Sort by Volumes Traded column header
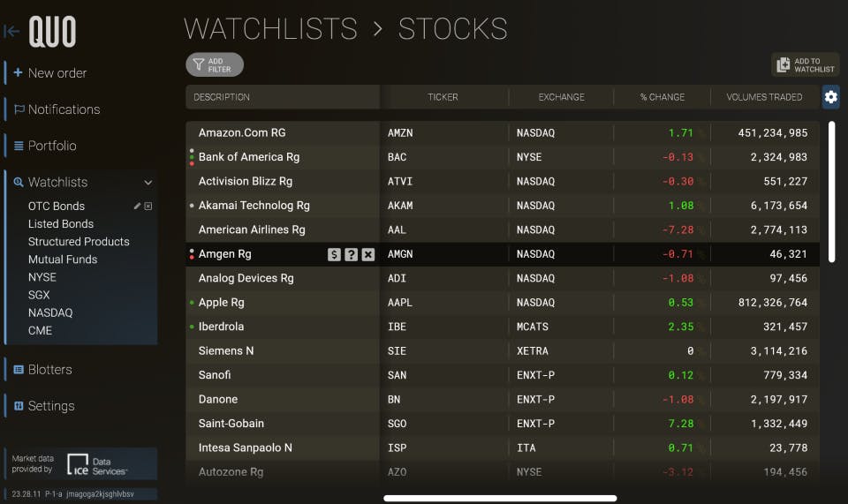Screen dimensions: 848x504 pyautogui.click(x=764, y=97)
